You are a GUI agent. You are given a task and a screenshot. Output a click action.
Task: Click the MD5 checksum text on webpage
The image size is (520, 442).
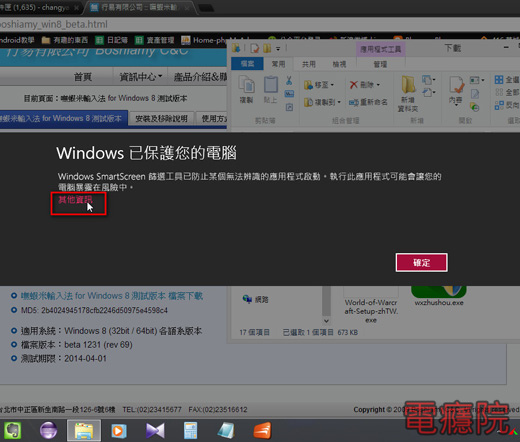pyautogui.click(x=94, y=310)
